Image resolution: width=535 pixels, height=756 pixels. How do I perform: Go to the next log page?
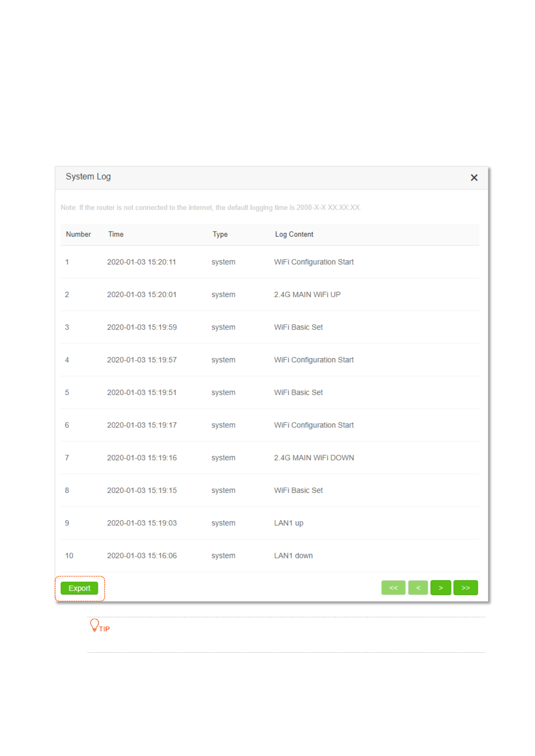[x=440, y=588]
